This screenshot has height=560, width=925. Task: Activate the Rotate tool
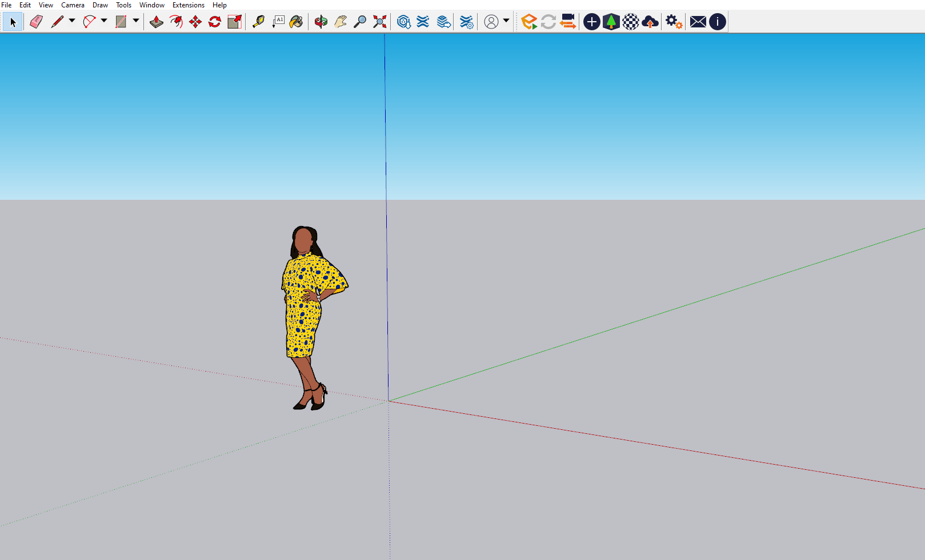click(214, 22)
